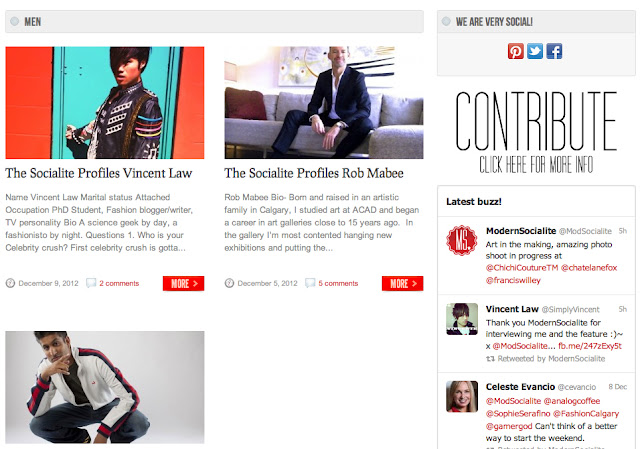640x449 pixels.
Task: Open the fb.me/247zExy5t link in tweet
Action: point(590,346)
